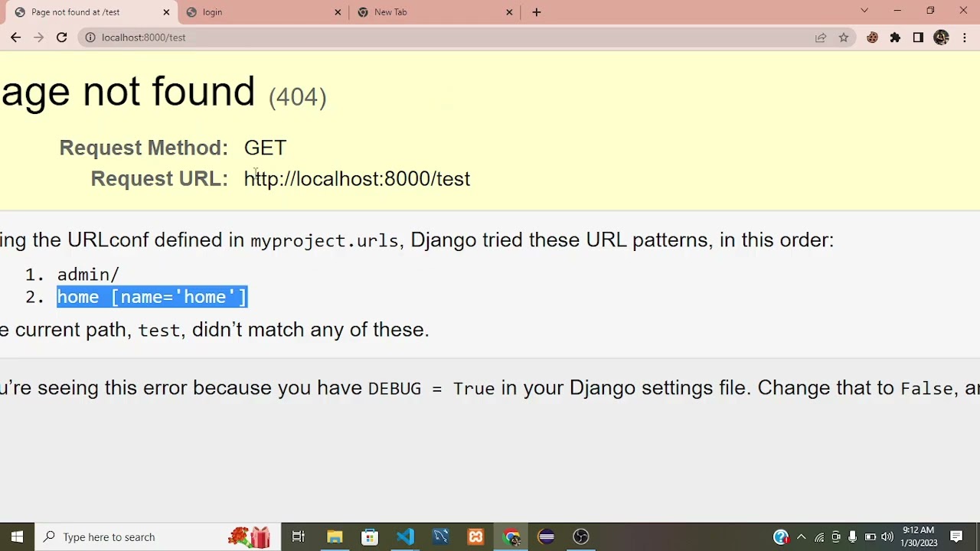Open the Windows Start menu

pos(17,536)
